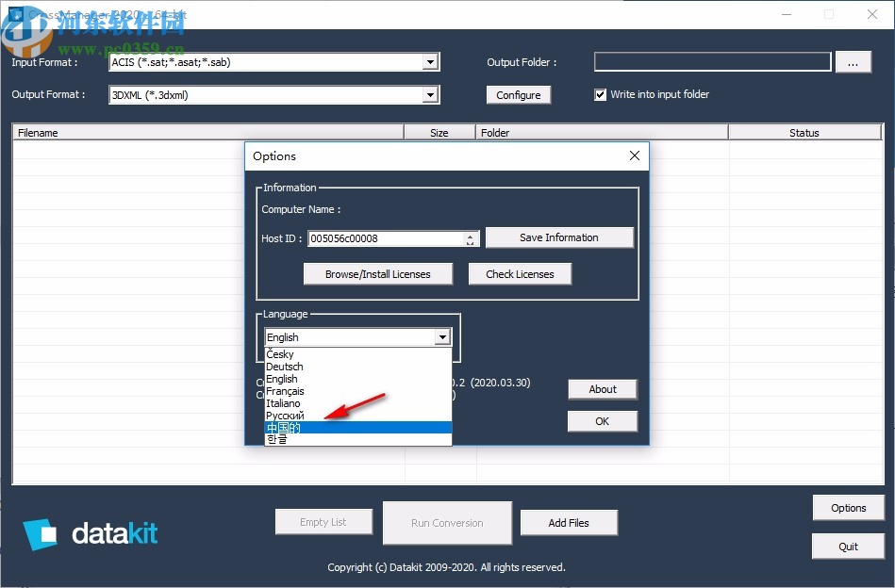Screen dimensions: 895x588
Task: Click the Check Licenses button
Action: point(520,273)
